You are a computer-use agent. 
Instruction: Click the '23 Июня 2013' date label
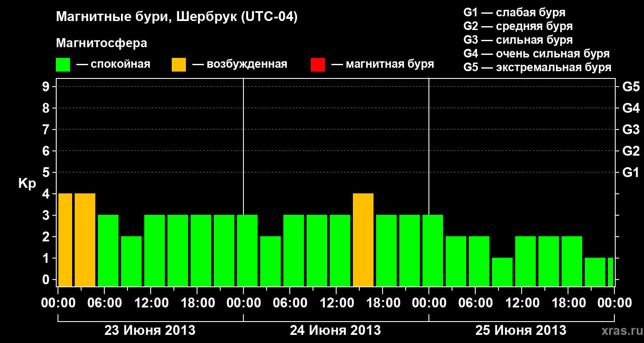150,331
